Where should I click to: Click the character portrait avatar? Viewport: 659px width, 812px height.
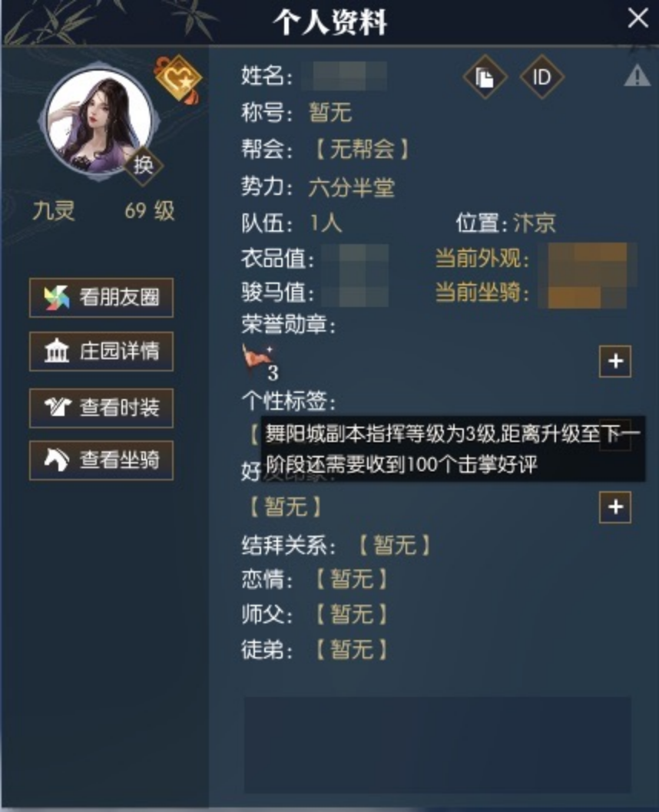tap(99, 122)
